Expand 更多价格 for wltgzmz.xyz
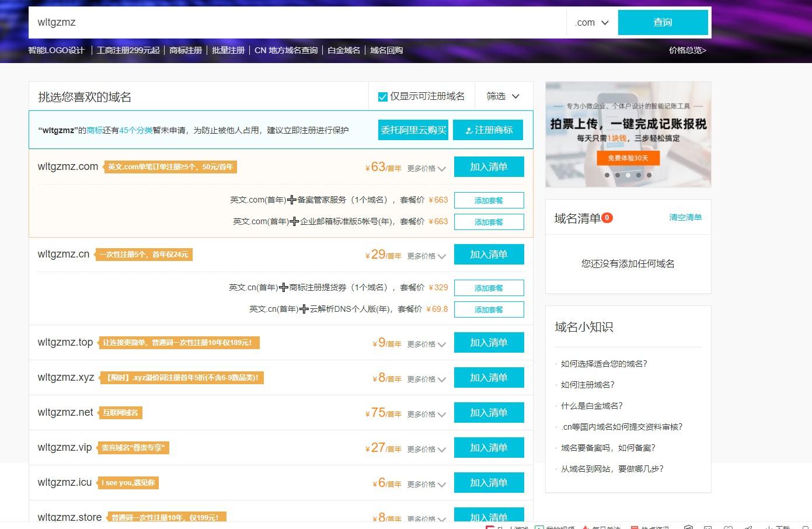The height and width of the screenshot is (529, 812). [427, 379]
